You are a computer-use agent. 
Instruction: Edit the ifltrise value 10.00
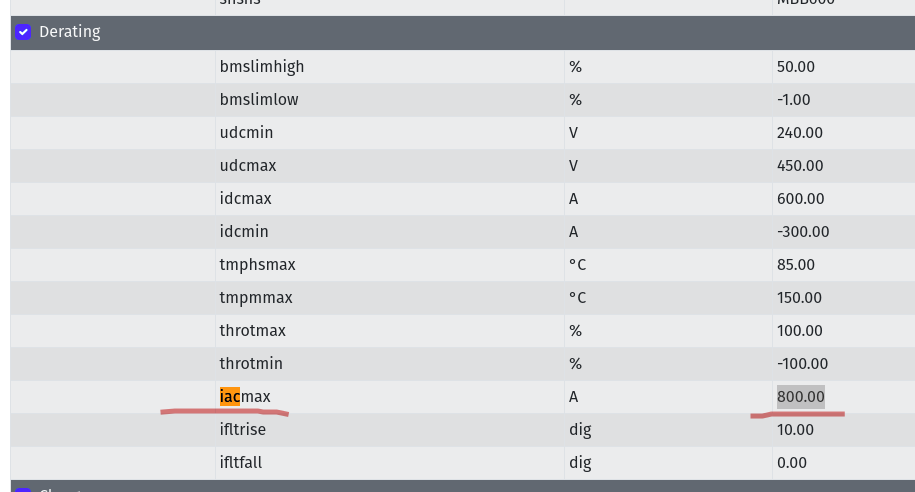pos(795,430)
